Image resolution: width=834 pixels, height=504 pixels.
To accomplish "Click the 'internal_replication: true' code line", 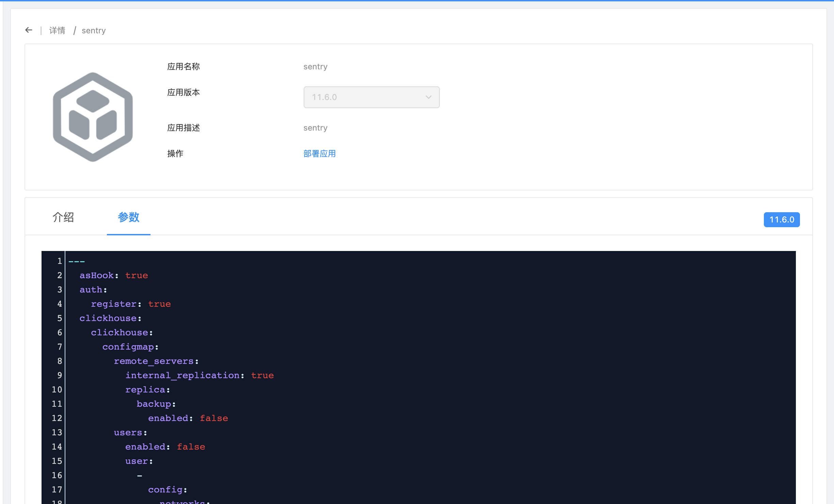I will point(199,375).
